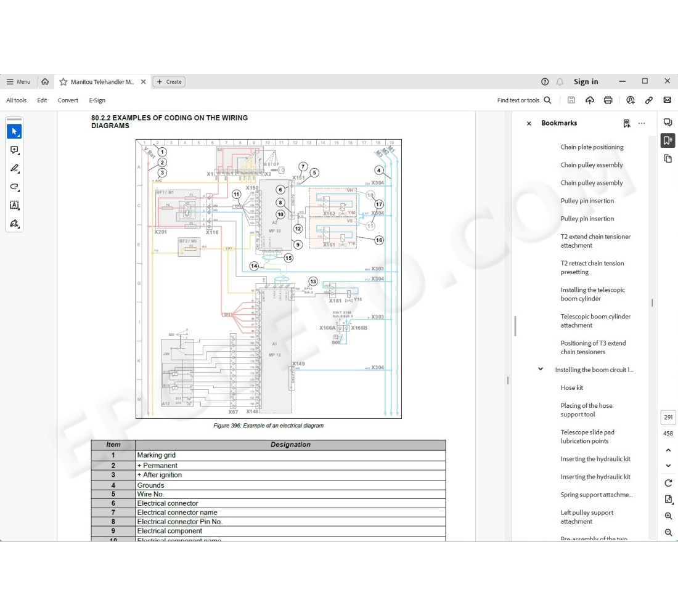
Task: Select the arrow selection tool
Action: (x=14, y=131)
